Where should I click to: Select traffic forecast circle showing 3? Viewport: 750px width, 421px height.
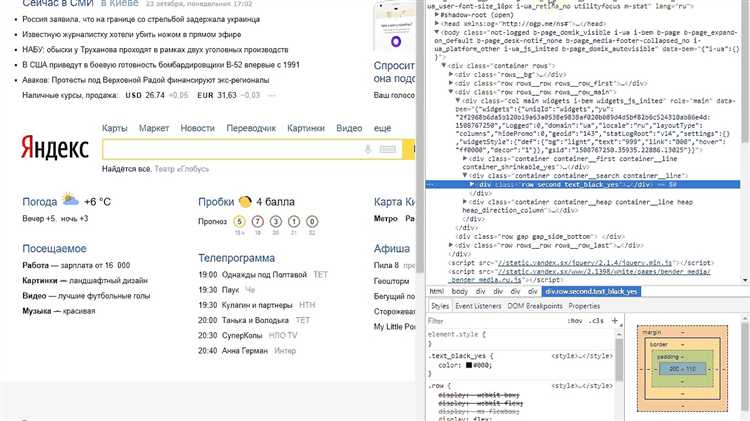pos(276,222)
